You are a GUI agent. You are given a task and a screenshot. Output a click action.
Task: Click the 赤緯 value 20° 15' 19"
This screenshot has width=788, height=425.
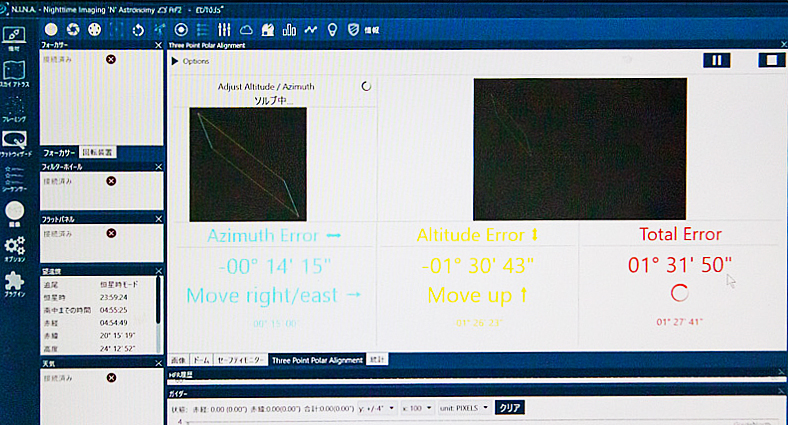pyautogui.click(x=117, y=336)
